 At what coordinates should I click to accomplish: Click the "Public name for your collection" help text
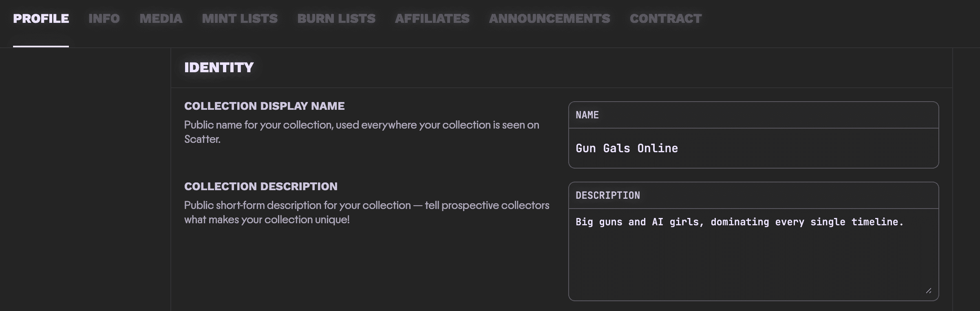pos(362,132)
